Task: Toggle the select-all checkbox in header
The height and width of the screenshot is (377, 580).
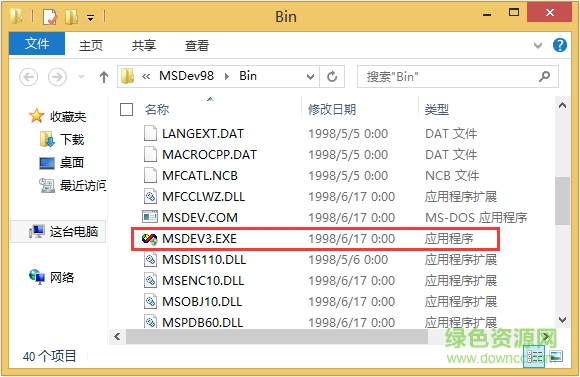Action: 127,110
